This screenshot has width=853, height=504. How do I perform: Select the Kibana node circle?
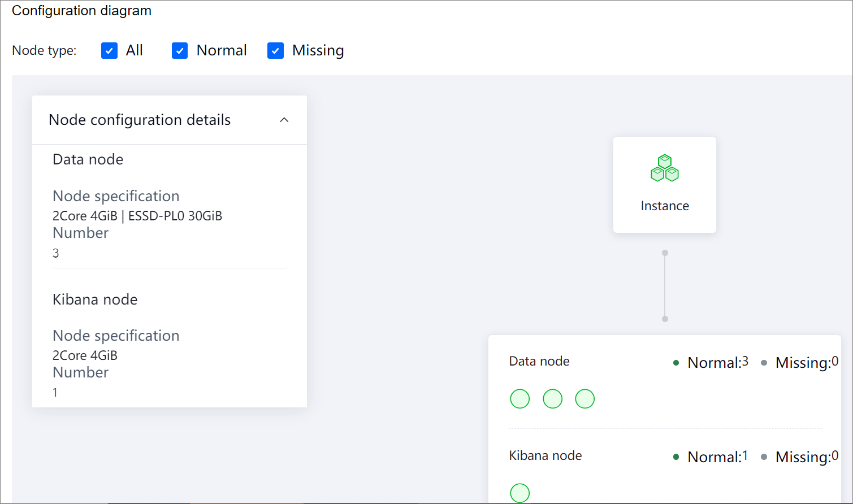pos(520,493)
